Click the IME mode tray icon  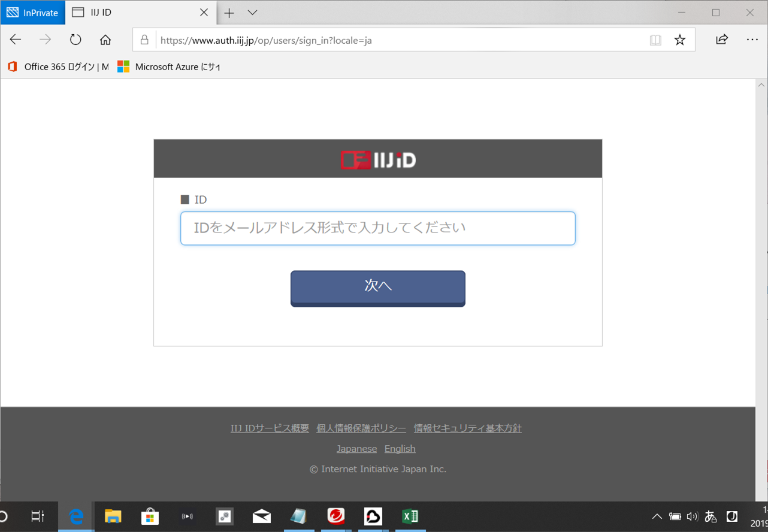click(x=731, y=516)
